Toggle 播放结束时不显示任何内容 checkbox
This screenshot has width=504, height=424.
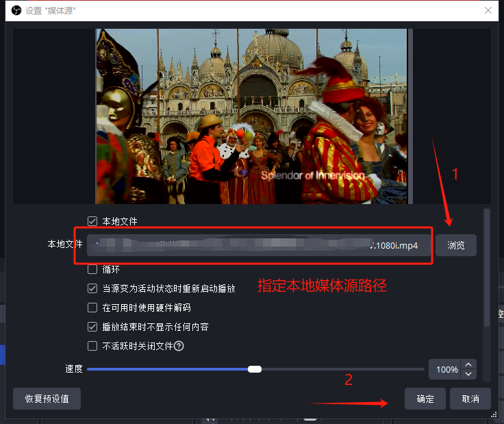click(x=92, y=327)
